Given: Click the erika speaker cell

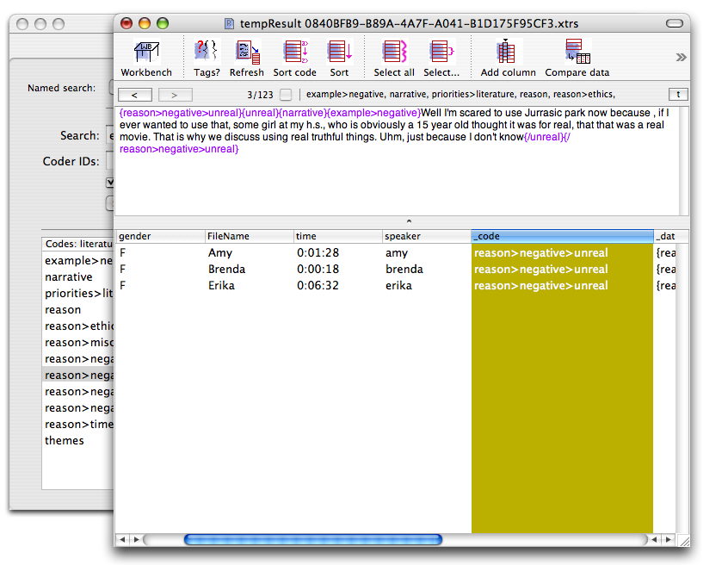Looking at the screenshot, I should point(398,285).
